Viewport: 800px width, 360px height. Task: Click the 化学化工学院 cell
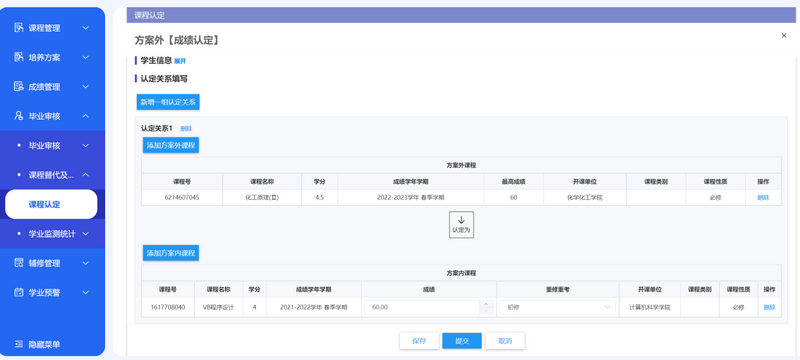point(585,197)
